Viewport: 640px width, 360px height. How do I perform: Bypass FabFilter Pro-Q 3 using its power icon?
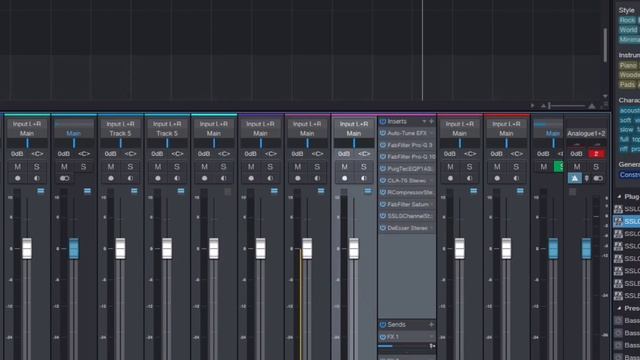click(383, 145)
